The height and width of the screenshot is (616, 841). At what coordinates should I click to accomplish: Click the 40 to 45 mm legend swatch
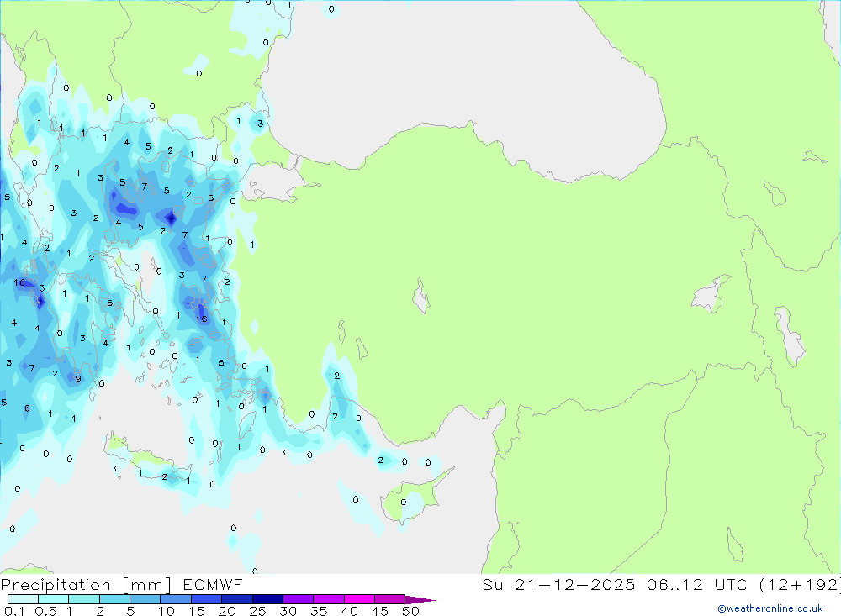coord(359,599)
